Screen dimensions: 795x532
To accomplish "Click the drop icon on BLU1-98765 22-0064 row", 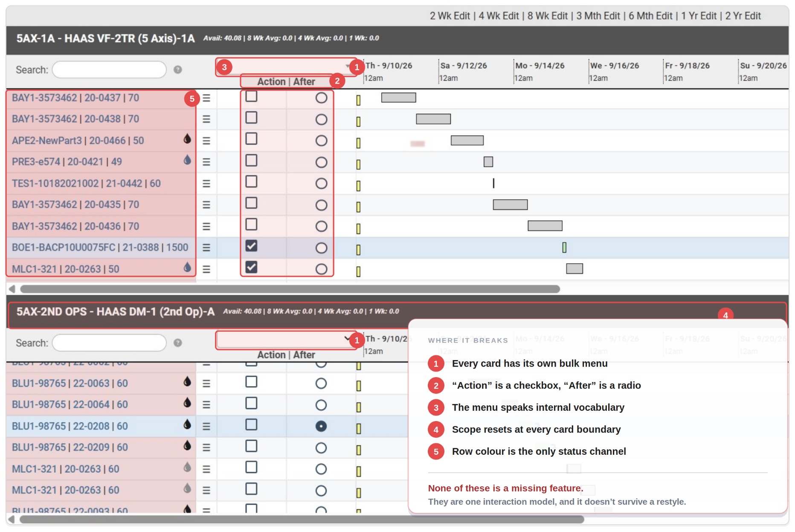I will click(x=187, y=403).
